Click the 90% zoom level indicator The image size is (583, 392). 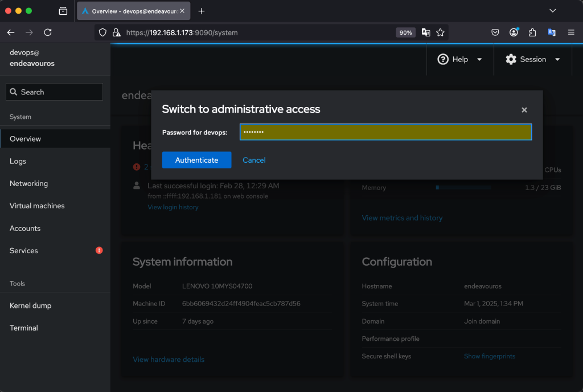tap(405, 32)
